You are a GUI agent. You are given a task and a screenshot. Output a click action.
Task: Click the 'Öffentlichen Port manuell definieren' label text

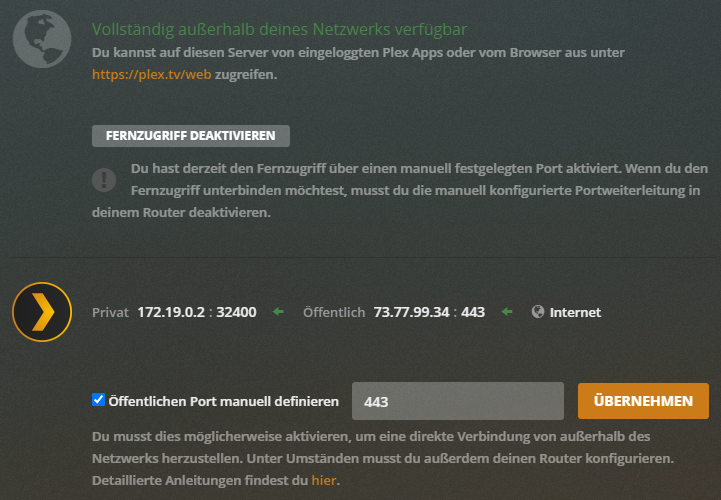point(223,401)
